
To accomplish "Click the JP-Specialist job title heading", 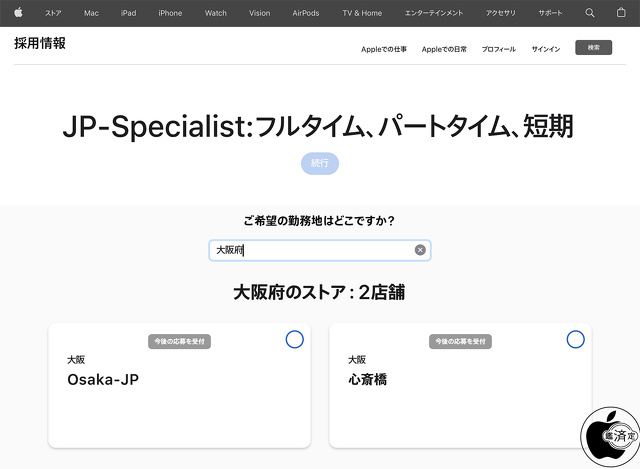I will [318, 127].
